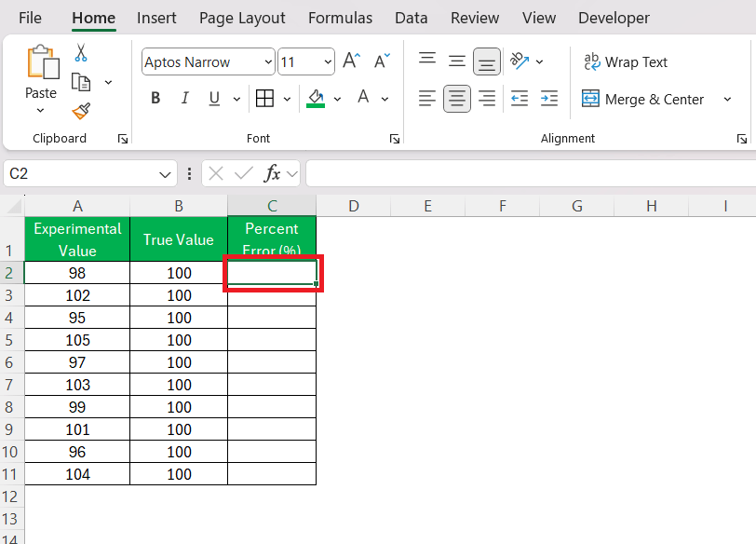Click Wrap Text button

click(626, 62)
